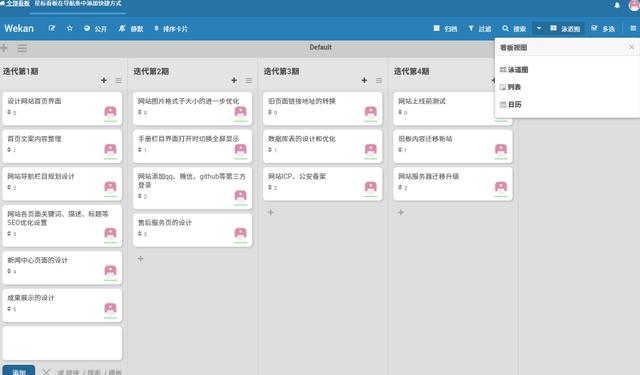The height and width of the screenshot is (375, 640).
Task: Go to 全部看板 home link
Action: pyautogui.click(x=15, y=4)
